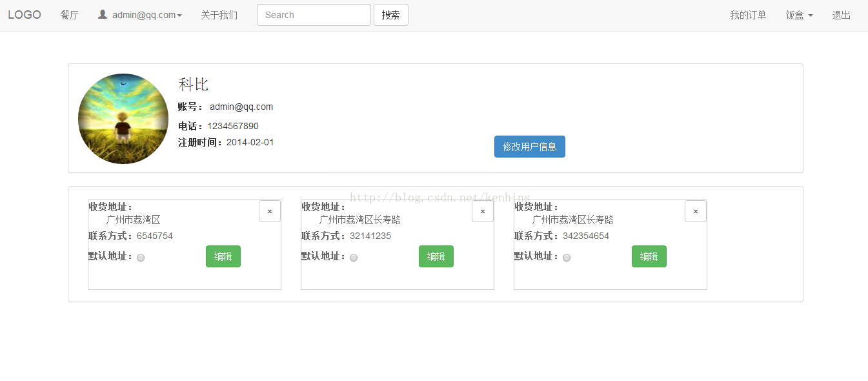Click contact number 32141235
Screen dimensions: 868x381
370,236
